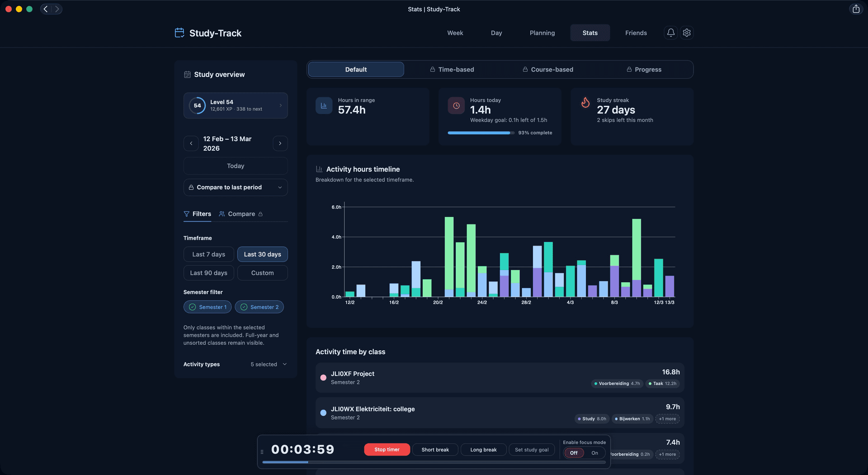The width and height of the screenshot is (868, 475).
Task: Toggle Semester 1 filter chip
Action: click(208, 307)
